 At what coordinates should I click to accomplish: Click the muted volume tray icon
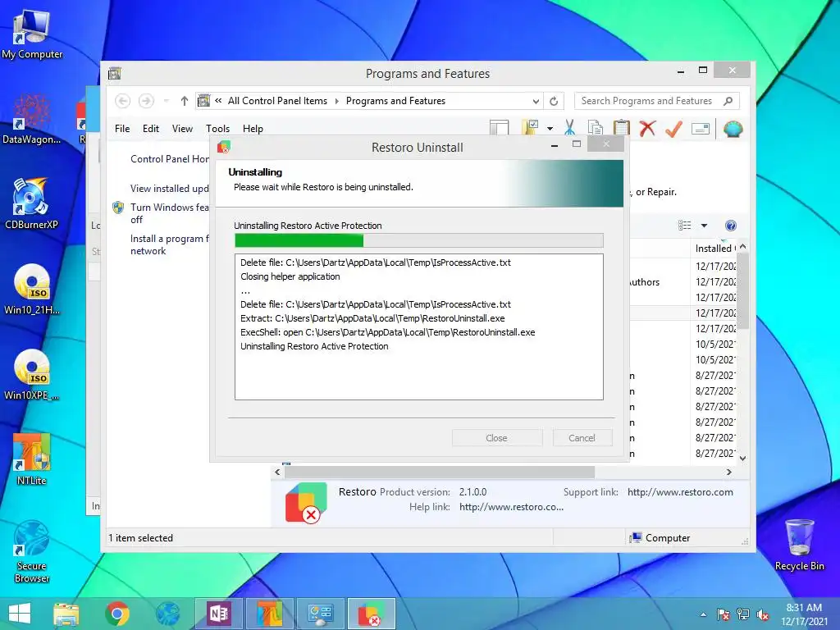pos(763,614)
